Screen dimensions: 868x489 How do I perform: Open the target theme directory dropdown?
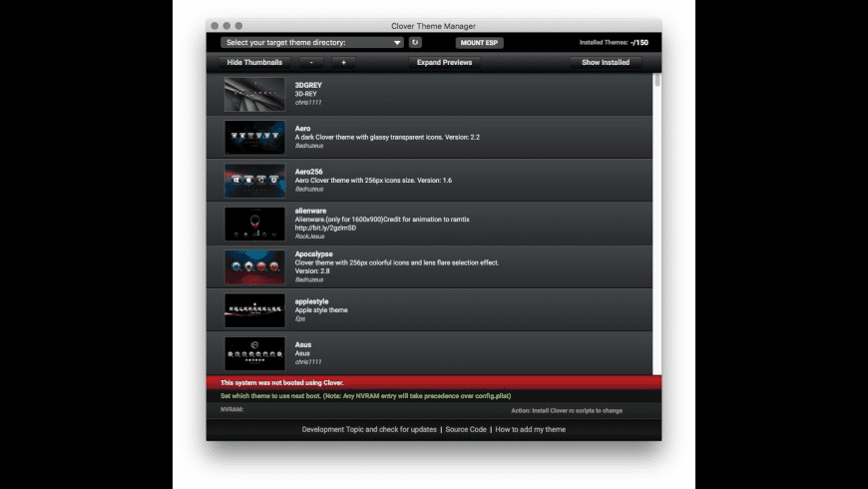(x=311, y=43)
